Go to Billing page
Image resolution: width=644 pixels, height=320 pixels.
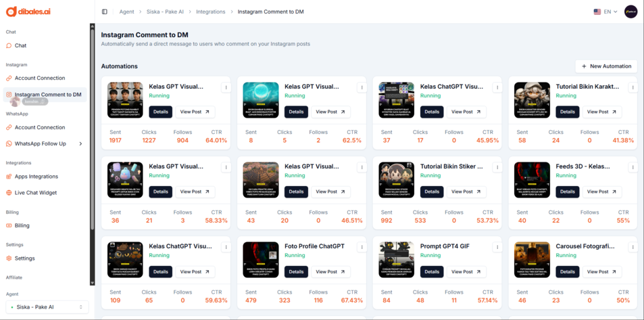tap(22, 225)
